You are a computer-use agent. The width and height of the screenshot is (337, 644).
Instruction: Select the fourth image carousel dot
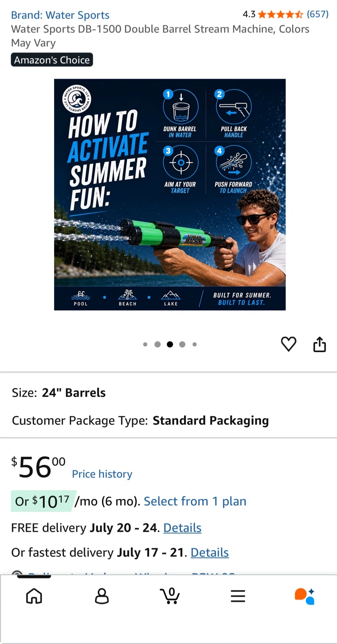(x=182, y=344)
